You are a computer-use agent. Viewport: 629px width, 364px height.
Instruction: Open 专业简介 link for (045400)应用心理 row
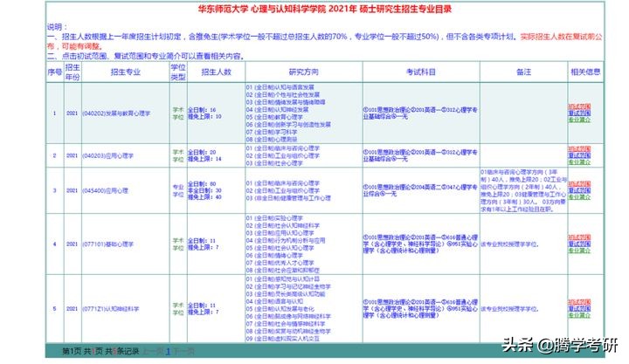click(579, 196)
